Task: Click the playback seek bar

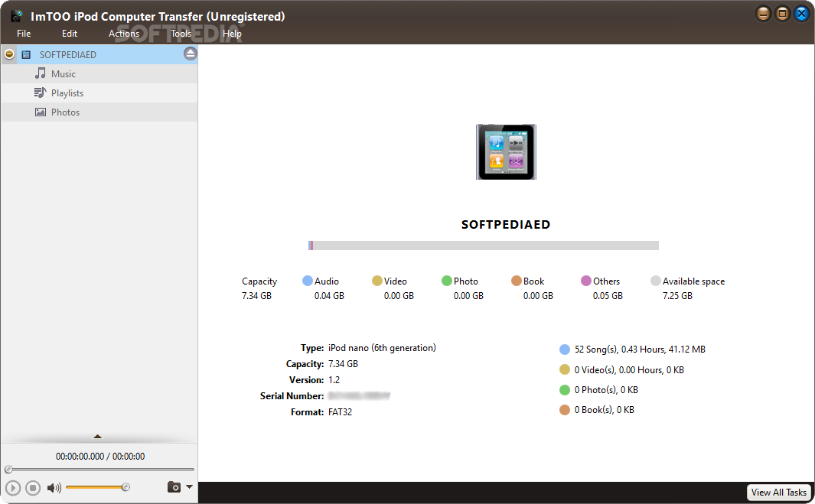Action: (99, 469)
